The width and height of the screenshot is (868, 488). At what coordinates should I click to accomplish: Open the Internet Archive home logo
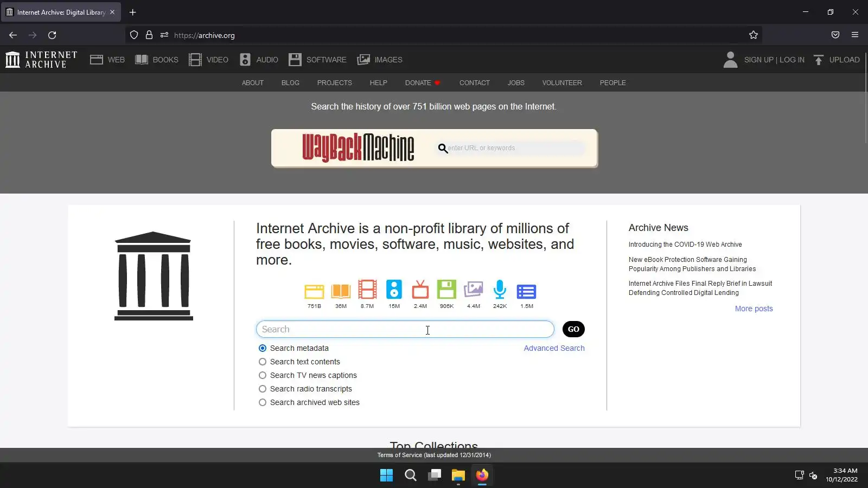pos(41,60)
